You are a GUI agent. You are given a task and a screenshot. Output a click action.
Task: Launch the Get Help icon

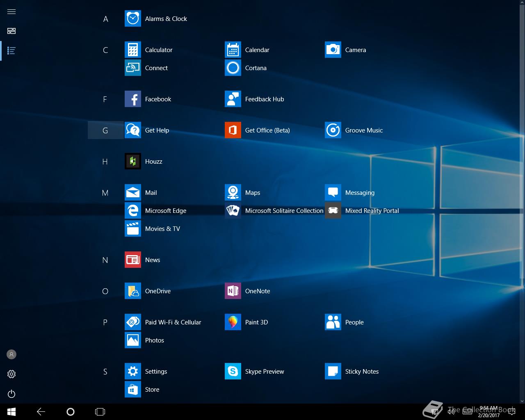point(133,130)
